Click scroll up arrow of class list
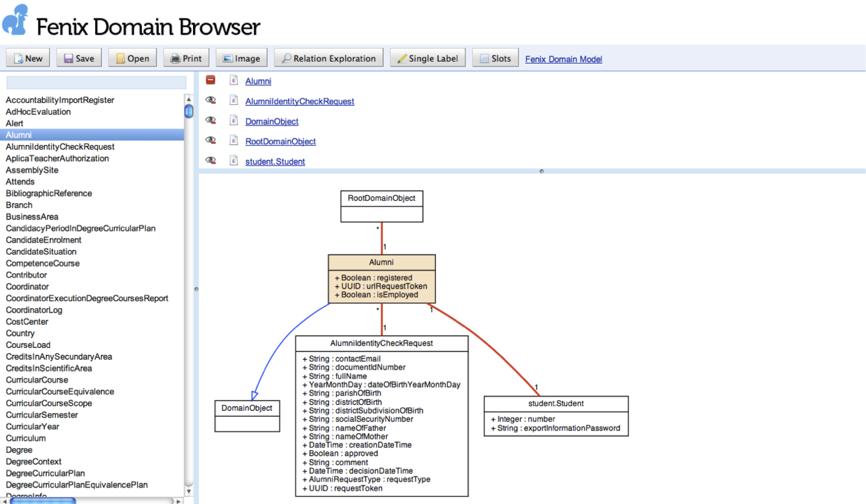 [x=189, y=99]
